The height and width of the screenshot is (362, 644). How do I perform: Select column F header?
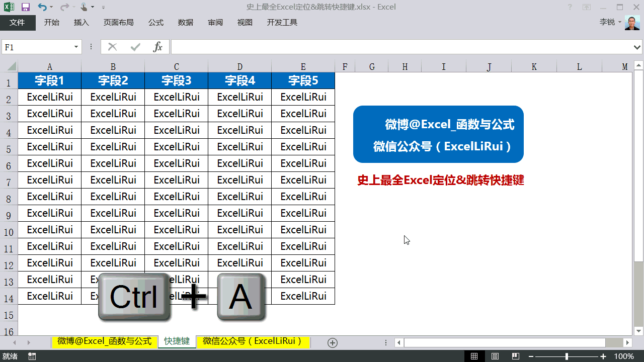tap(345, 66)
